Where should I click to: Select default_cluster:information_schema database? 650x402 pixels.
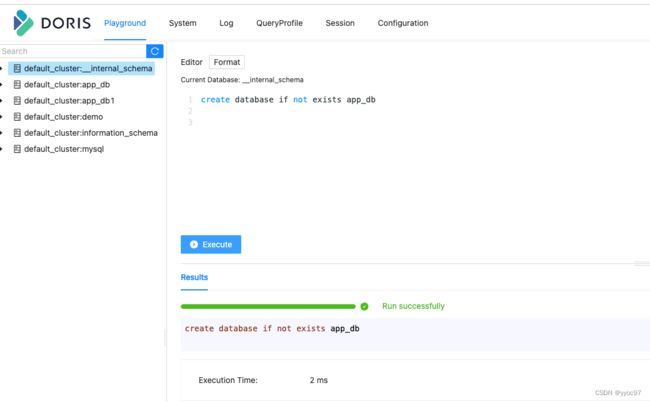coord(91,133)
